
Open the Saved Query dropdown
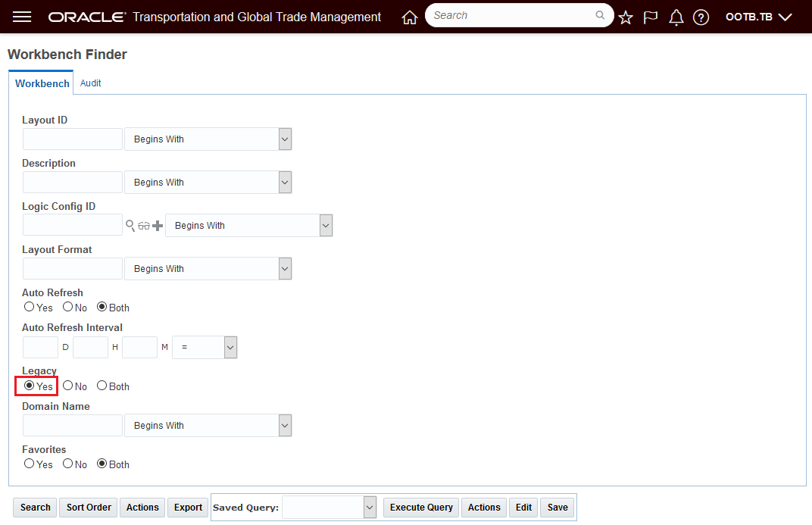click(329, 508)
